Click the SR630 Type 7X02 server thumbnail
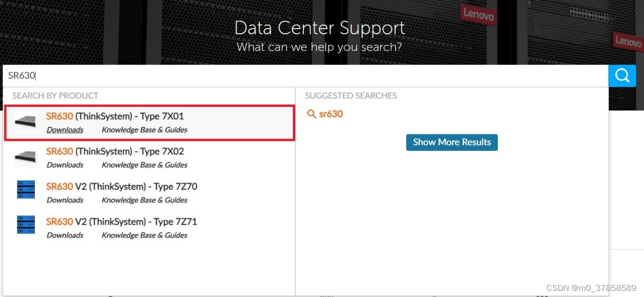Viewport: 644px width, 297px height. pyautogui.click(x=26, y=157)
